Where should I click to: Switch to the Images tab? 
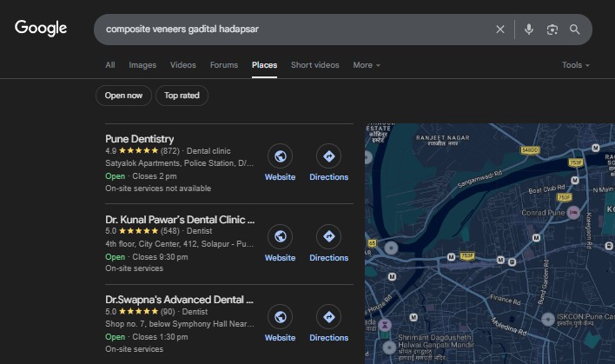click(x=142, y=65)
